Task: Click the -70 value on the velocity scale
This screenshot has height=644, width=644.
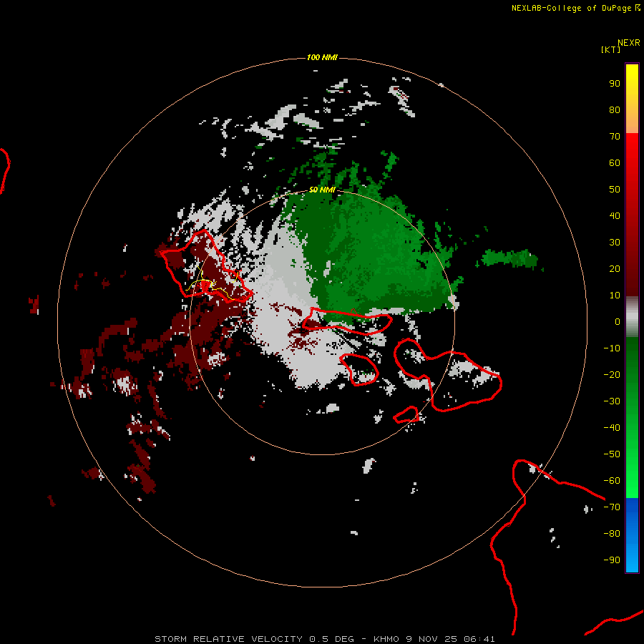Action: pos(612,507)
